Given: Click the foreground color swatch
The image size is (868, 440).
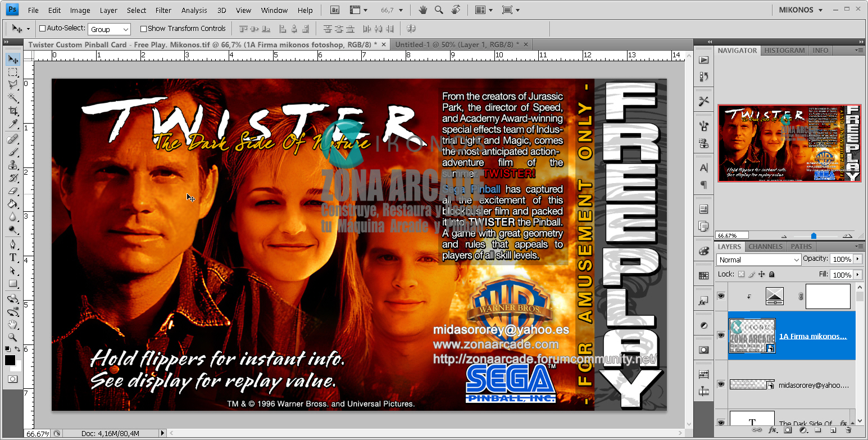Looking at the screenshot, I should [10, 360].
